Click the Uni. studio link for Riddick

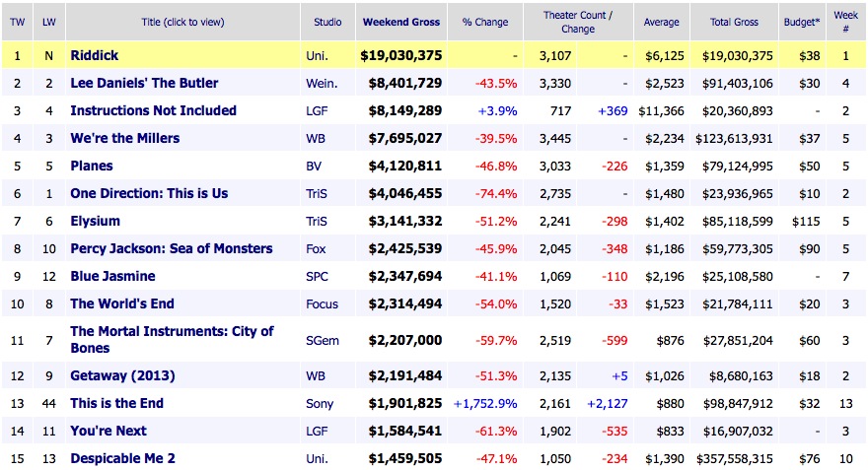tap(318, 55)
